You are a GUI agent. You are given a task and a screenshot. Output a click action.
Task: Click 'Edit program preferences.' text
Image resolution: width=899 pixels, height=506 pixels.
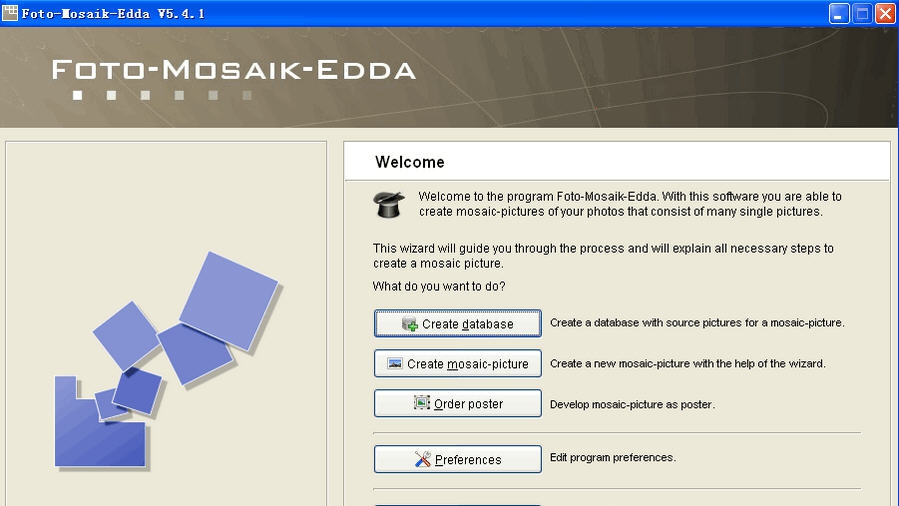tap(613, 457)
